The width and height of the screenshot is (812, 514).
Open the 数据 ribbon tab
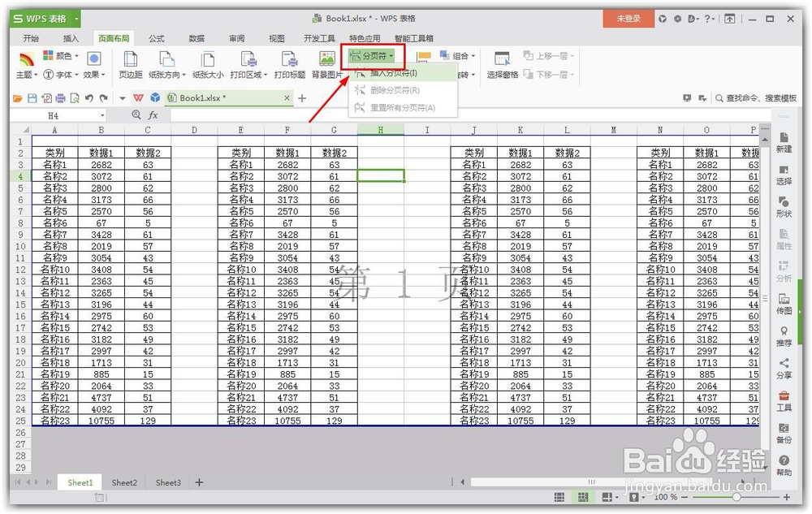(x=197, y=38)
